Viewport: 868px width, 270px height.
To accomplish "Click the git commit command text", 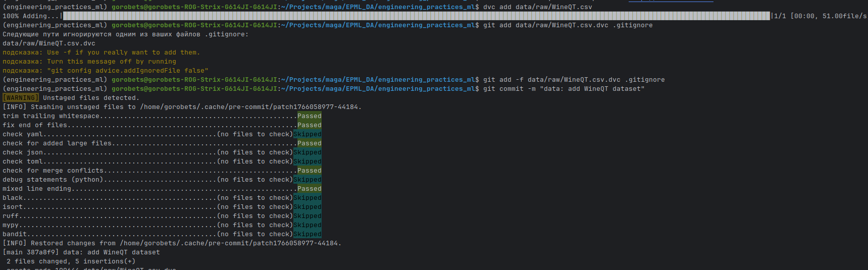I will [x=564, y=89].
